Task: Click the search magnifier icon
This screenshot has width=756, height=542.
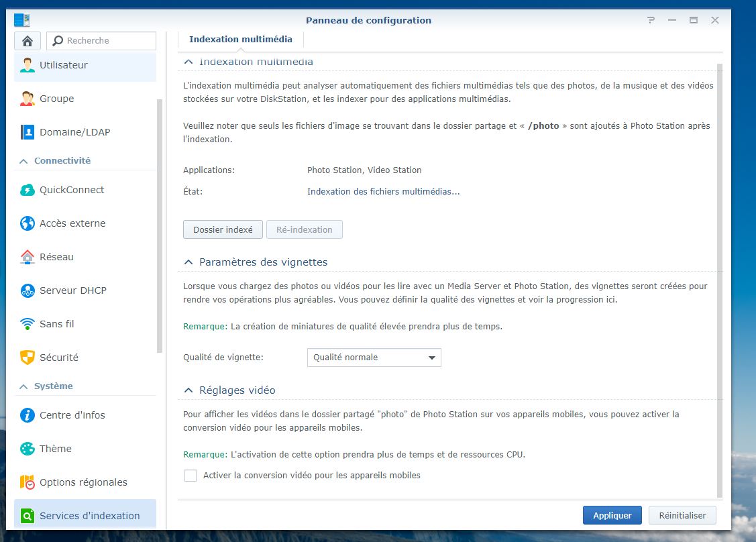Action: point(58,41)
